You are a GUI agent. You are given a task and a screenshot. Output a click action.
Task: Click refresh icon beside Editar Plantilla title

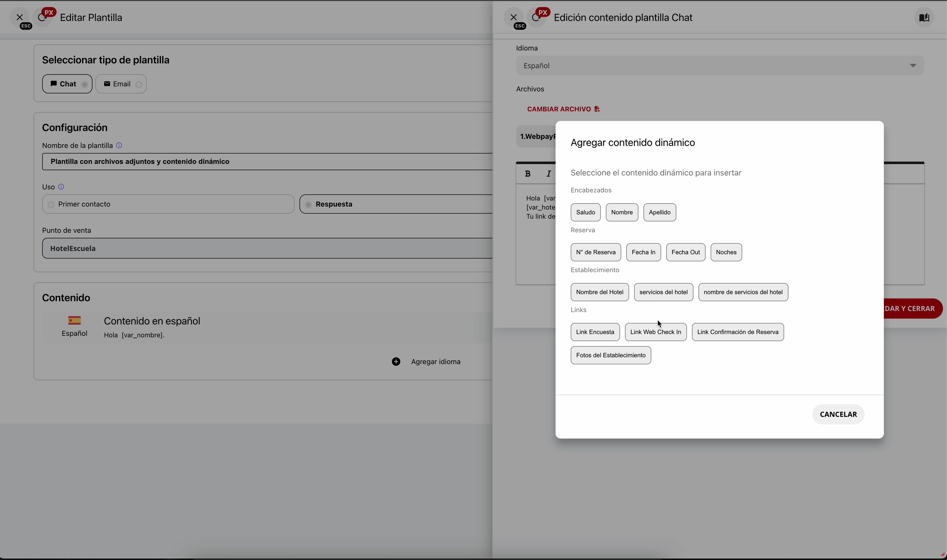coord(42,18)
